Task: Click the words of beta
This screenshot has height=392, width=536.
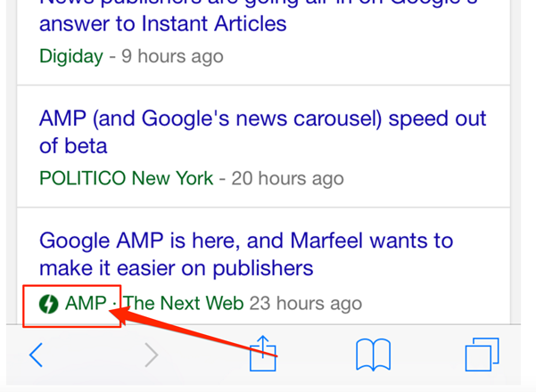Action: click(x=73, y=146)
